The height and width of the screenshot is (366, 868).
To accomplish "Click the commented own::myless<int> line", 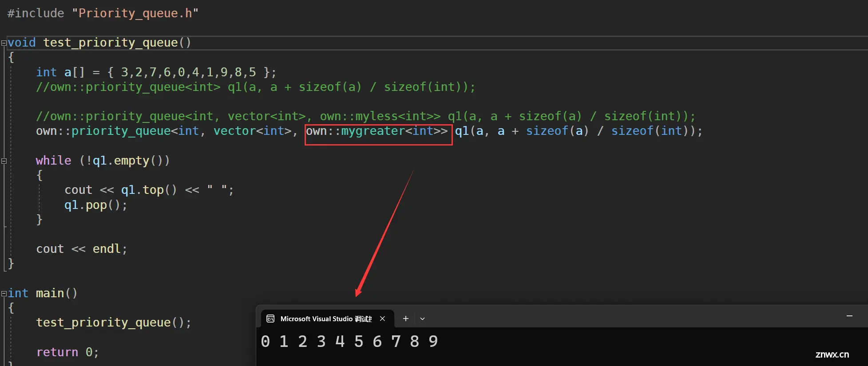I will tap(366, 116).
